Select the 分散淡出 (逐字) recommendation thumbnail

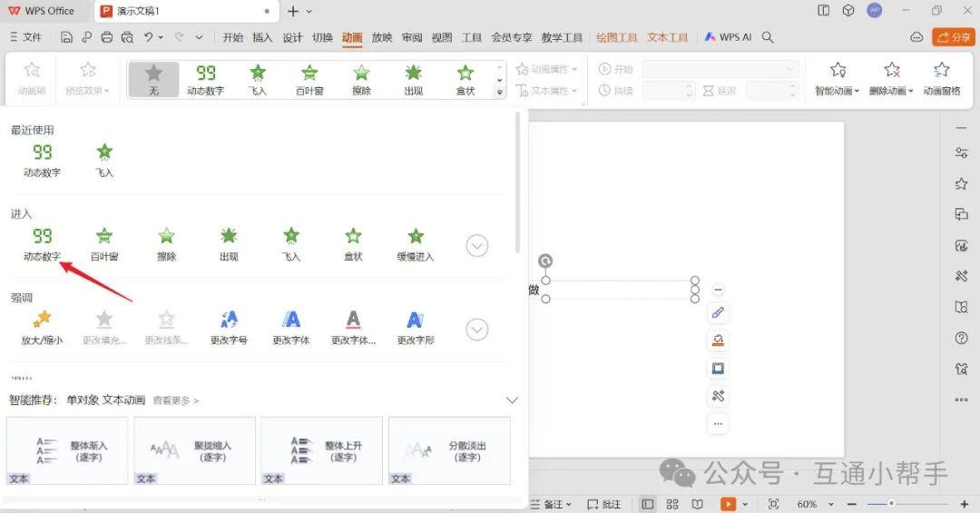tap(449, 451)
